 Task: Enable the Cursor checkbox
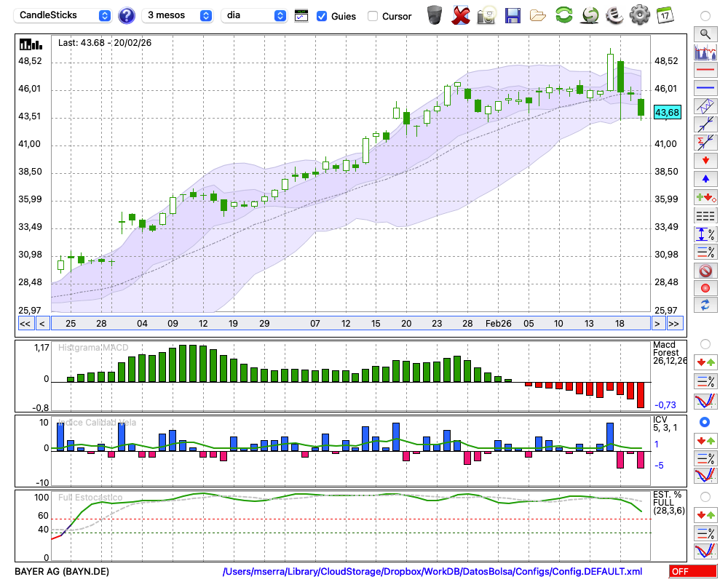pos(373,16)
